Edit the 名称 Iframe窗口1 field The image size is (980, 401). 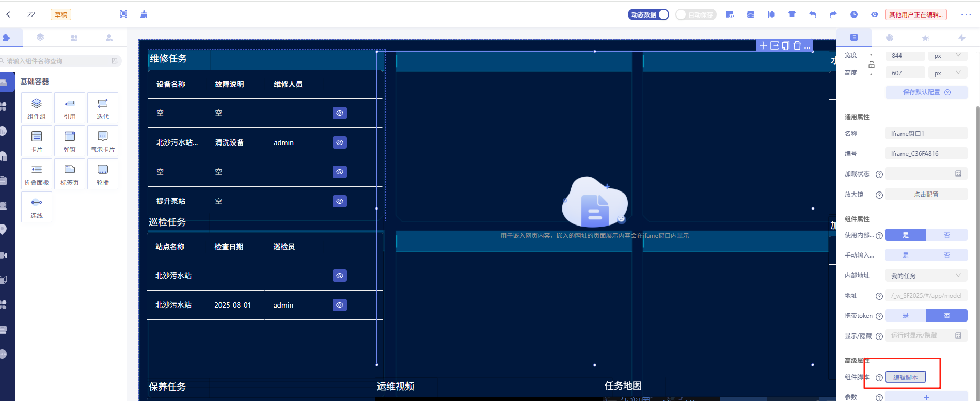pos(926,134)
